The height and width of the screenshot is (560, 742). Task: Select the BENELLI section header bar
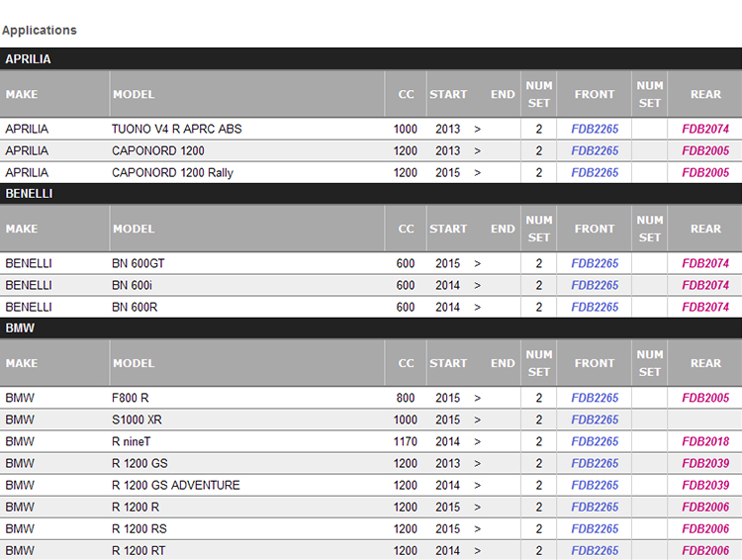tap(371, 193)
